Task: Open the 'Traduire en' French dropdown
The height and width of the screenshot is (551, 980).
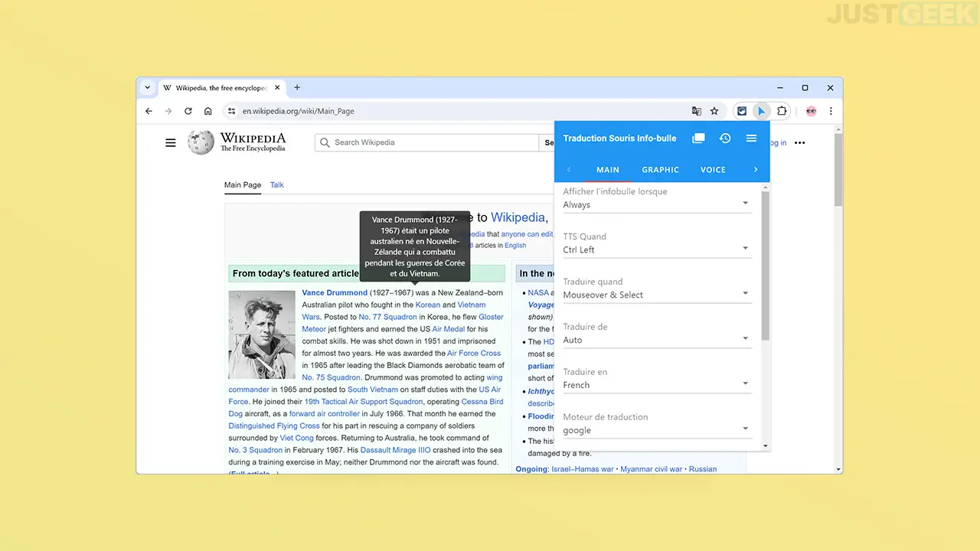Action: coord(657,385)
